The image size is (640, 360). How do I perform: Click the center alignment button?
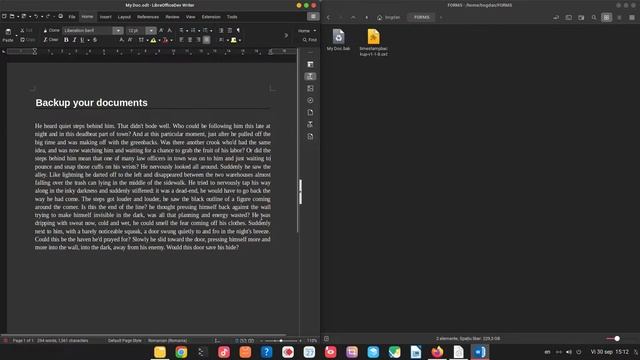click(190, 40)
